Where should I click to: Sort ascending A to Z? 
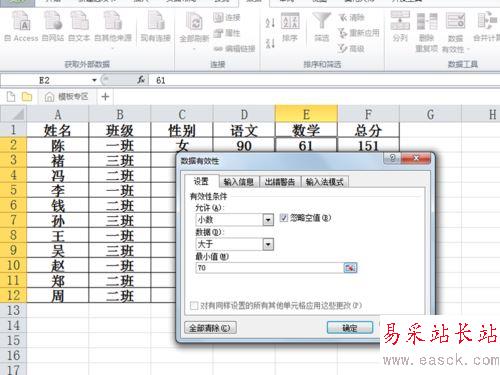pyautogui.click(x=270, y=23)
